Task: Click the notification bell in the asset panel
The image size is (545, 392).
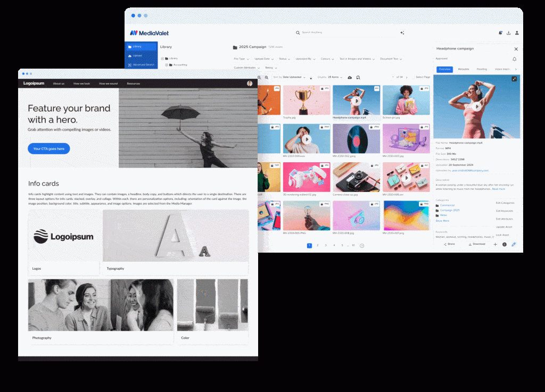Action: click(514, 59)
